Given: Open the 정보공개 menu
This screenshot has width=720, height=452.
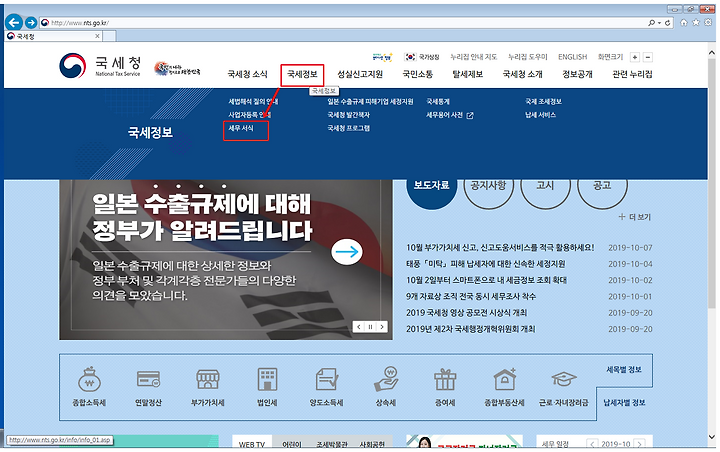Looking at the screenshot, I should point(577,74).
